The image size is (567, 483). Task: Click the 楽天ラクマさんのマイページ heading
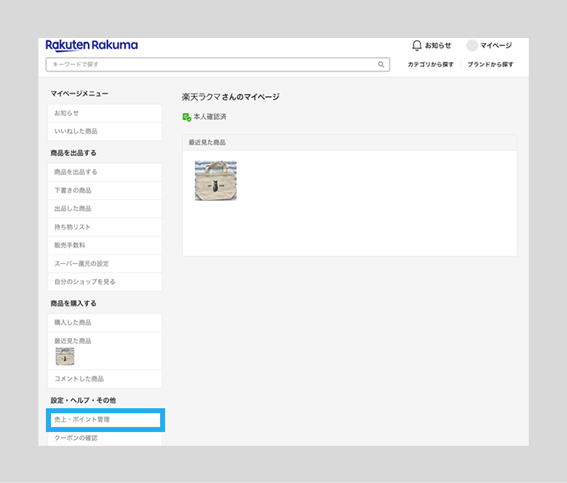pyautogui.click(x=230, y=97)
